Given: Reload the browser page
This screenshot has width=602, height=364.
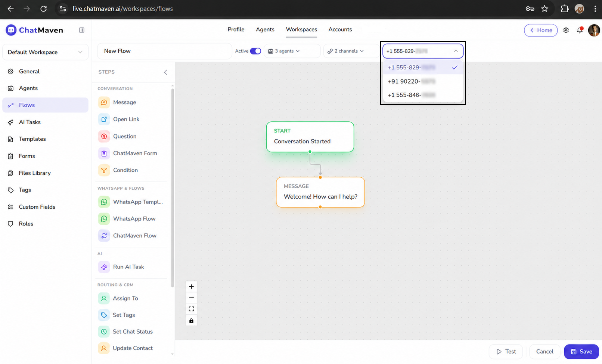Looking at the screenshot, I should click(43, 9).
